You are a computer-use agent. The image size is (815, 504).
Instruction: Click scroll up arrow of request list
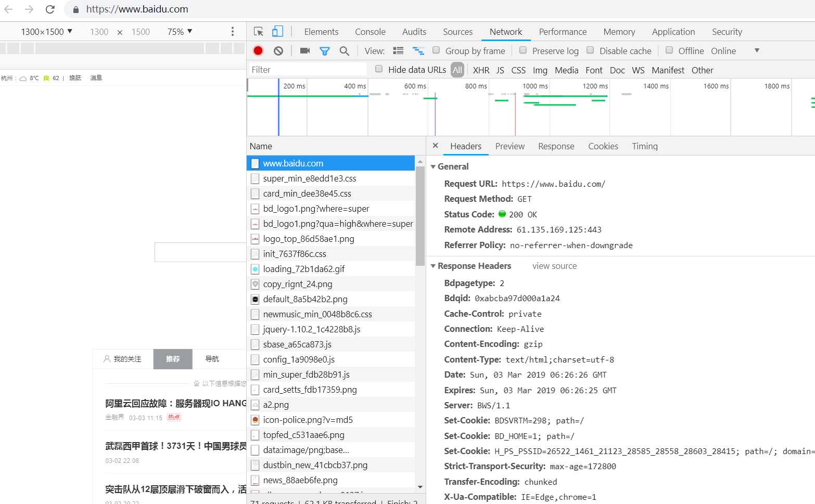(420, 161)
